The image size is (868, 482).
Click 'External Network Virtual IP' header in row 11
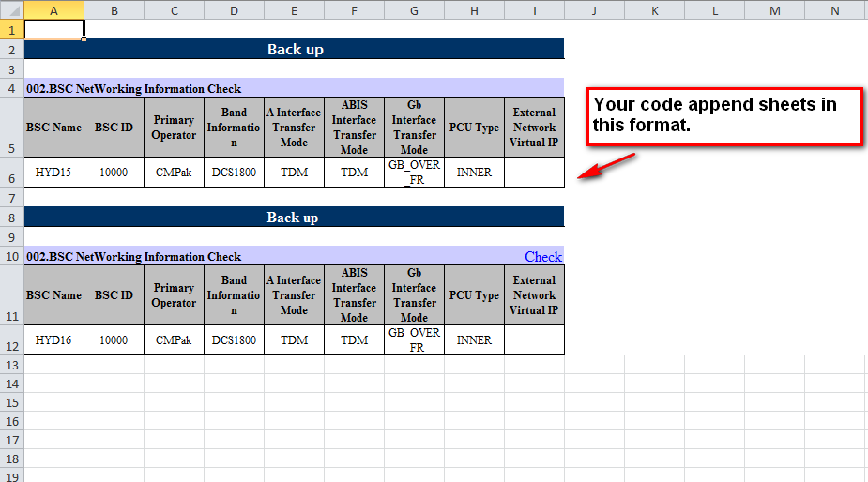click(535, 295)
